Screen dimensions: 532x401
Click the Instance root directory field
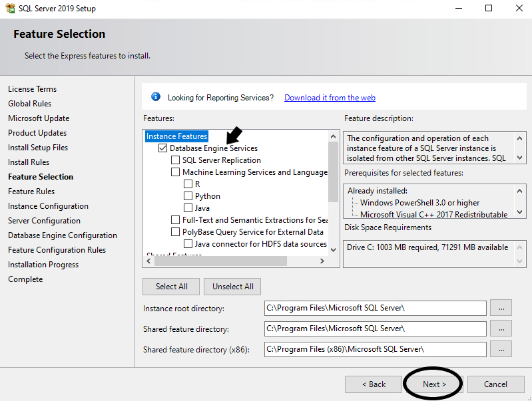(x=376, y=308)
